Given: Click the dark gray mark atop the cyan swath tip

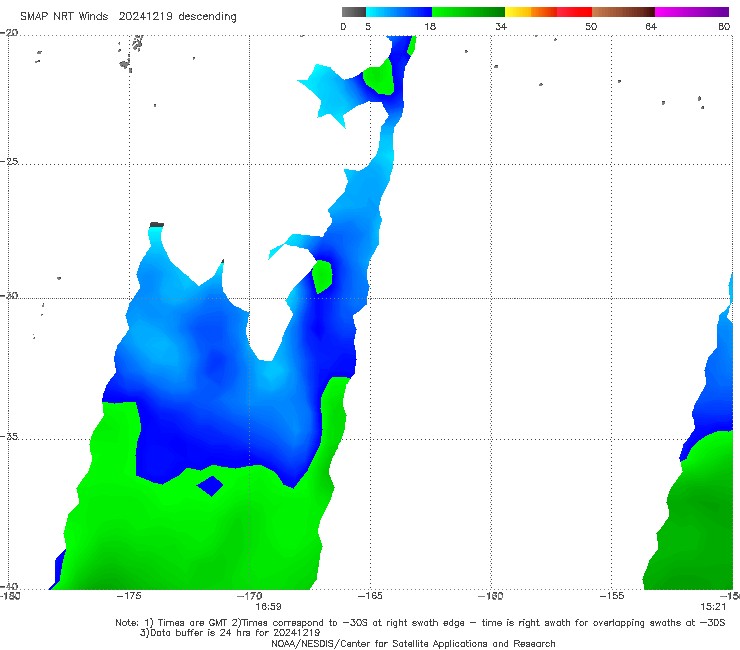Looking at the screenshot, I should (157, 225).
